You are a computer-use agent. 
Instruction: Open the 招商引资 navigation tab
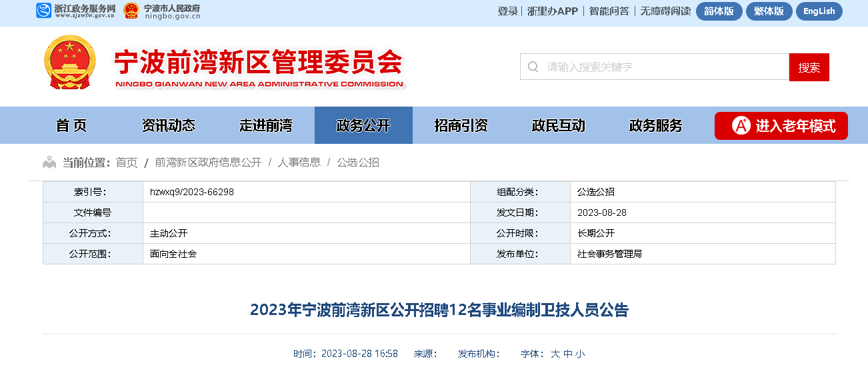[x=461, y=125]
